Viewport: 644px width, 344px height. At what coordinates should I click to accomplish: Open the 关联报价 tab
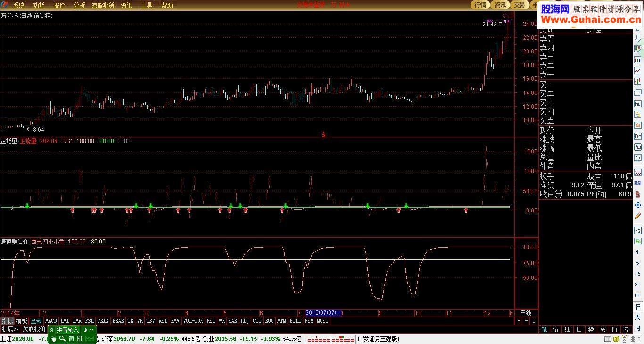coord(34,329)
